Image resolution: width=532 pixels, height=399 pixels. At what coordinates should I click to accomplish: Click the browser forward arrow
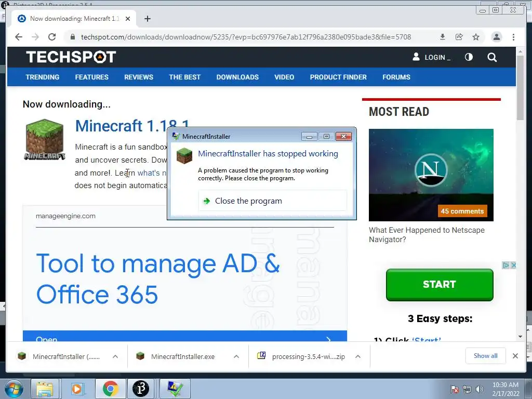pos(35,37)
